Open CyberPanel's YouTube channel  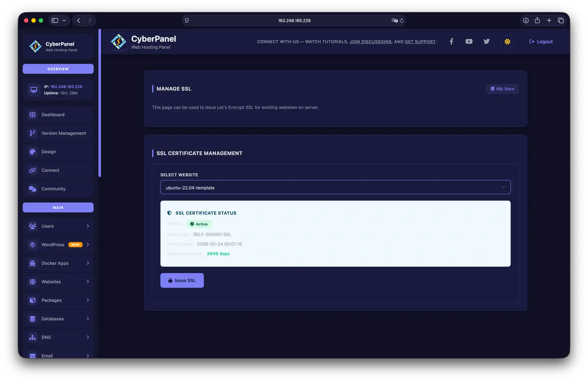(x=469, y=41)
